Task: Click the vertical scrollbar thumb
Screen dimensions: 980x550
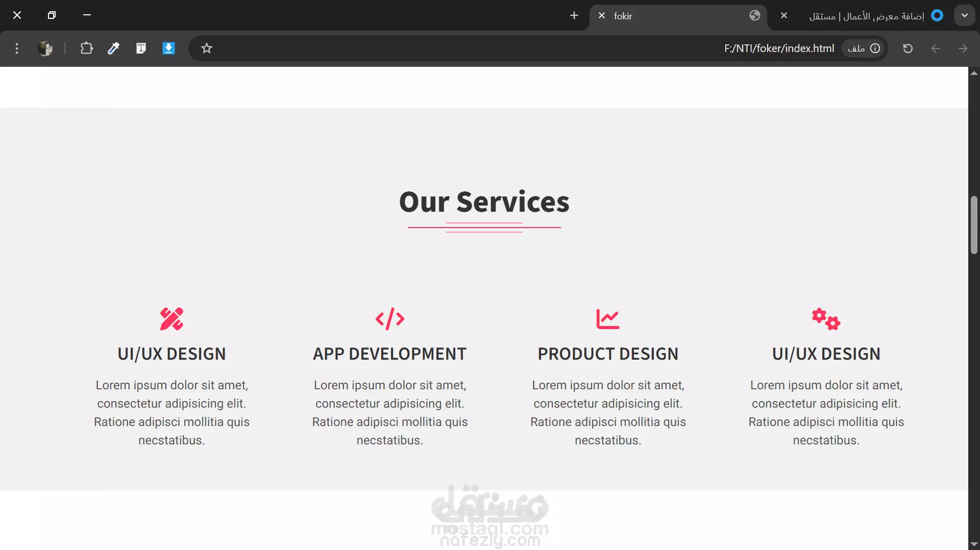Action: pos(974,224)
